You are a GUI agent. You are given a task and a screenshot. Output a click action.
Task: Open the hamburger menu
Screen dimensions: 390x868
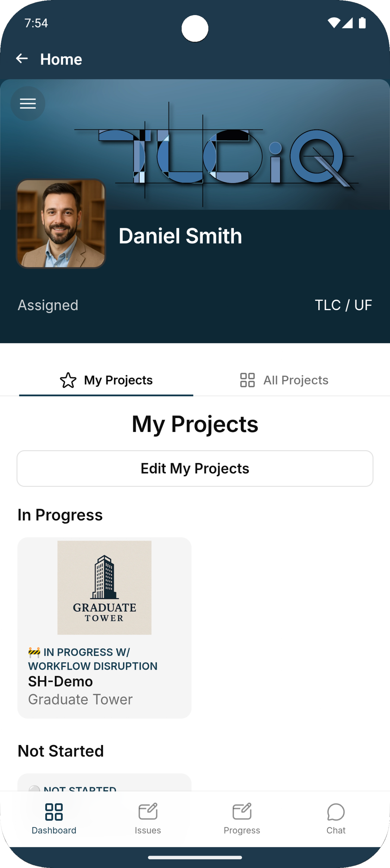click(x=28, y=103)
